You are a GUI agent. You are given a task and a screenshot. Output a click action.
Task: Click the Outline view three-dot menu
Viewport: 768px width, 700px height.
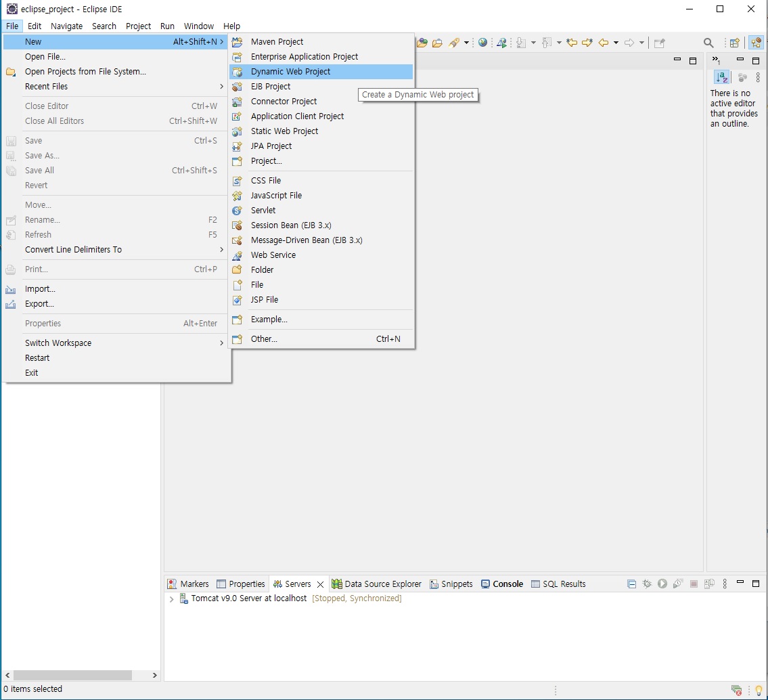coord(758,77)
